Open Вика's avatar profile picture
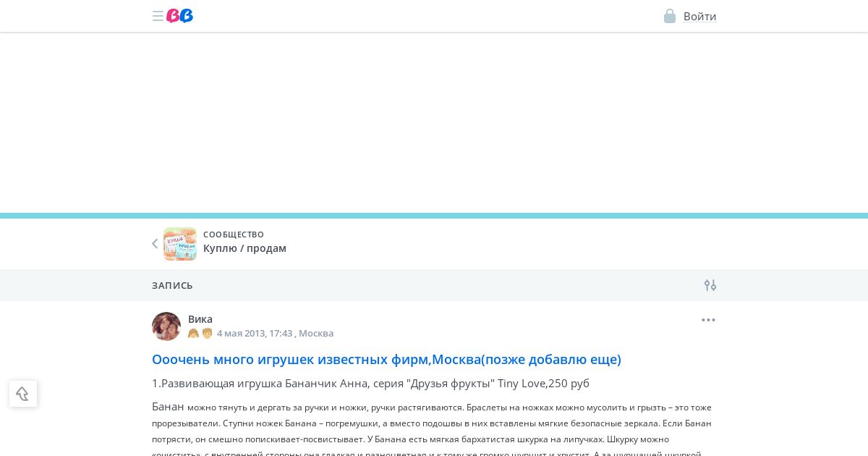Image resolution: width=868 pixels, height=456 pixels. (x=166, y=326)
